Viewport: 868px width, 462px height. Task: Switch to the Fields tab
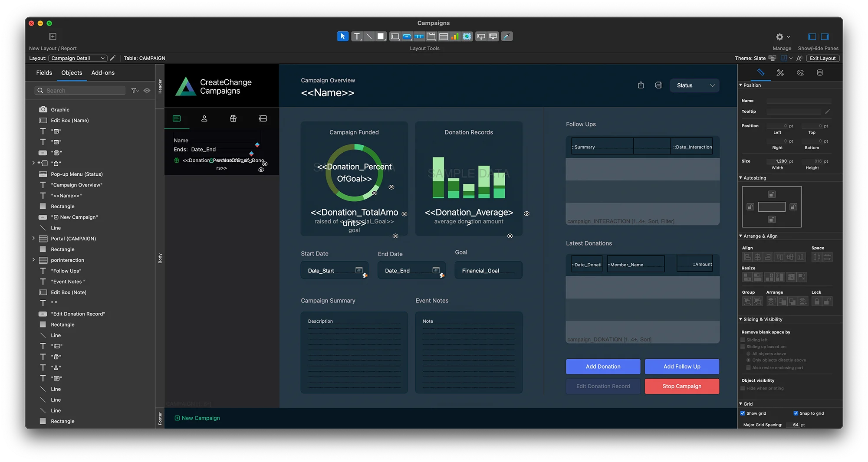(x=44, y=73)
